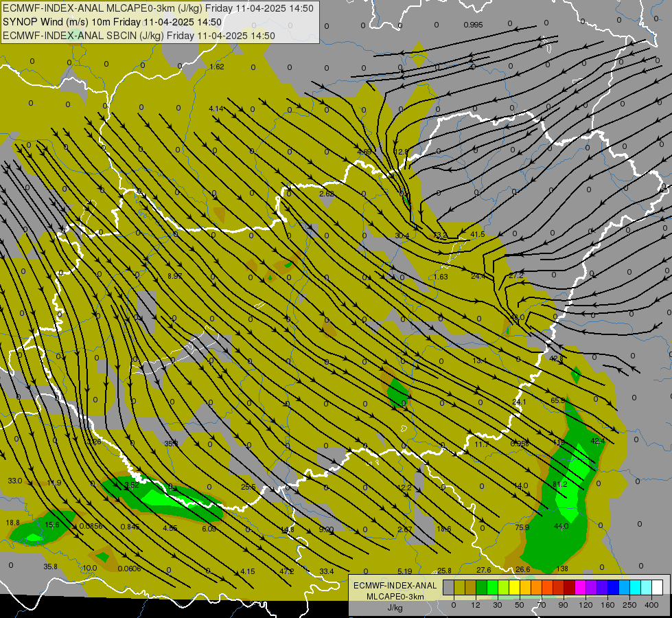Click the 65.9 map value
Image resolution: width=672 pixels, height=618 pixels.
pos(557,400)
